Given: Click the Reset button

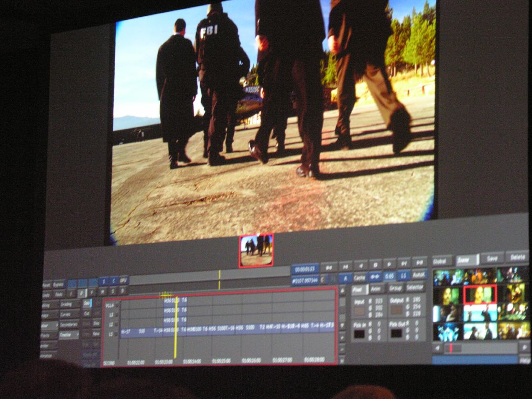Looking at the screenshot, I should tap(47, 285).
